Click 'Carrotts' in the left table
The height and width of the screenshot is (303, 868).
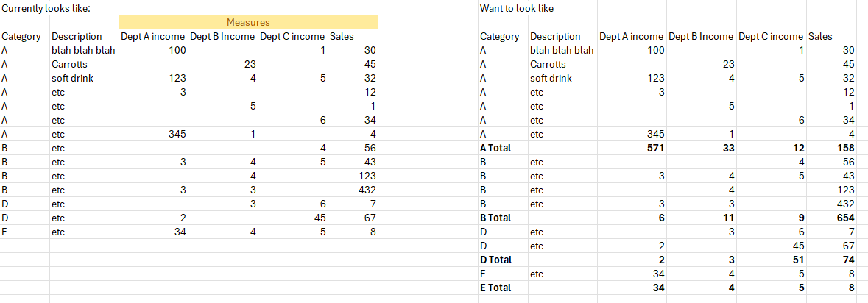pyautogui.click(x=70, y=65)
